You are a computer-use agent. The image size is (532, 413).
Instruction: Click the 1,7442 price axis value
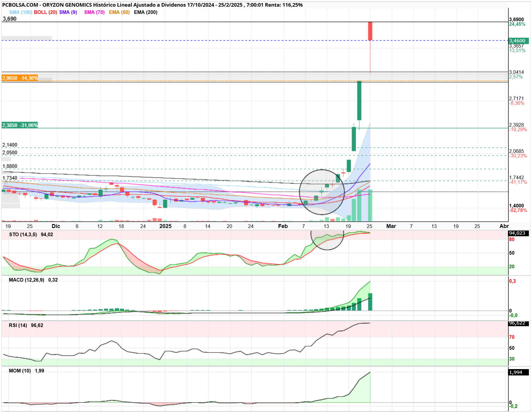coord(517,178)
